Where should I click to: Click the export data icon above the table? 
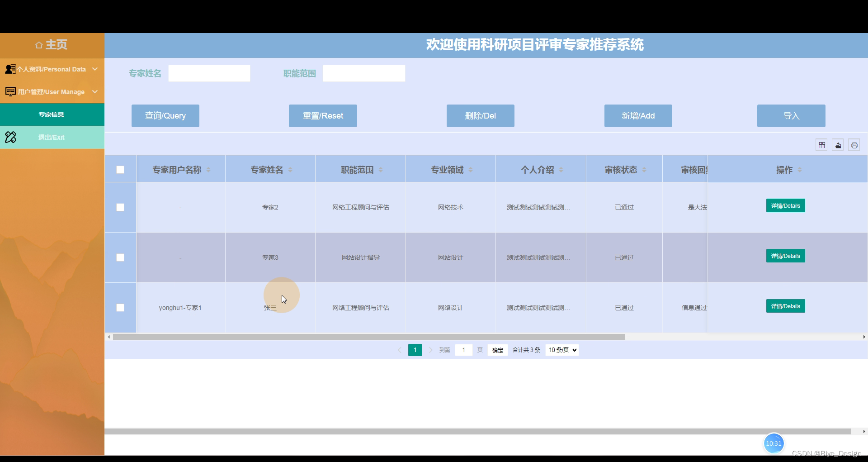[x=838, y=145]
